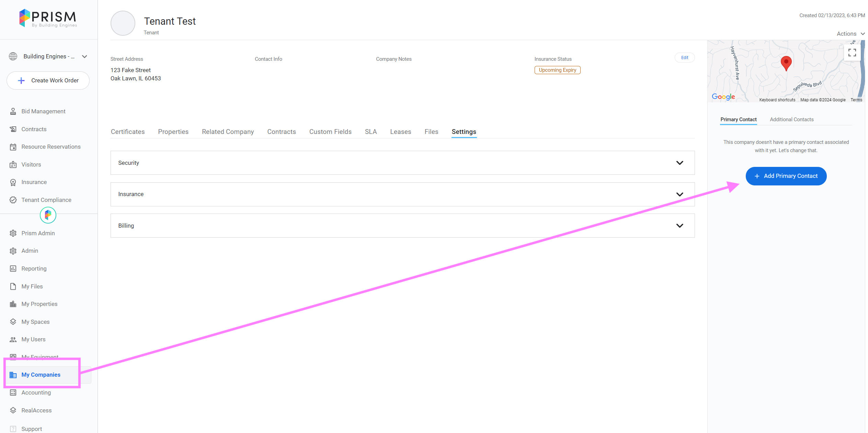Click the Add Primary Contact button
Screen dimensions: 868x433
pyautogui.click(x=786, y=176)
